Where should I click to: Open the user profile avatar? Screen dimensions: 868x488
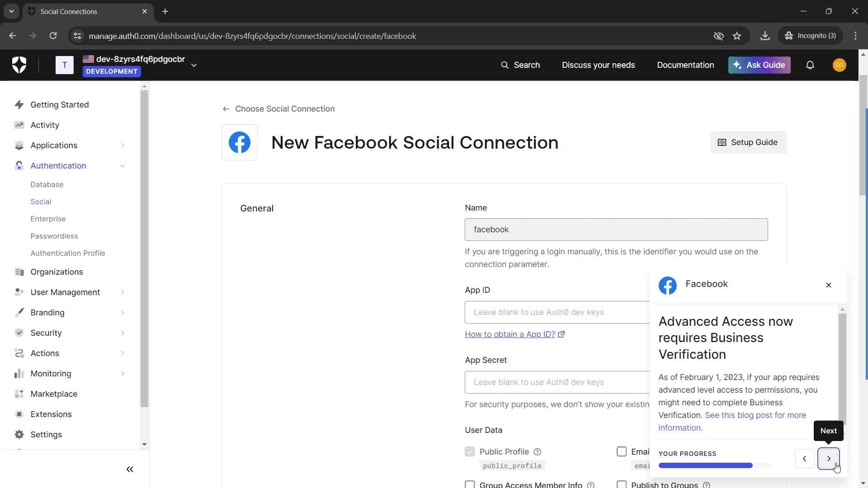click(x=840, y=65)
